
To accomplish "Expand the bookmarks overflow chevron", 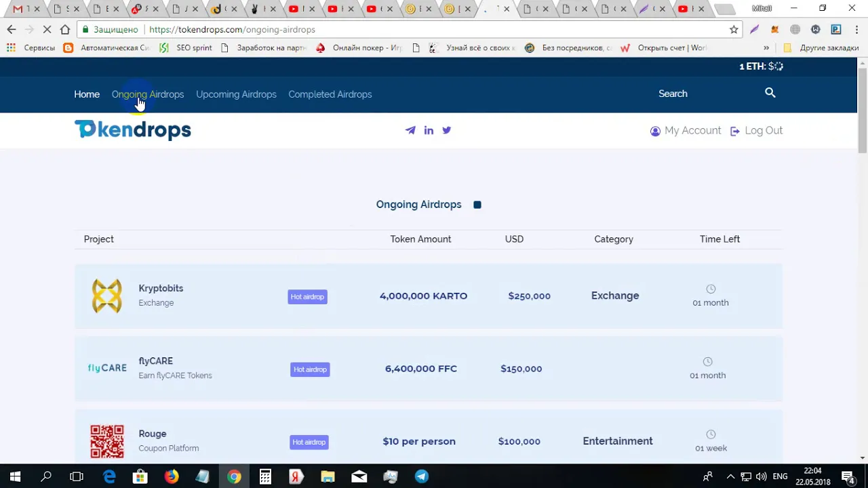I will tap(766, 47).
